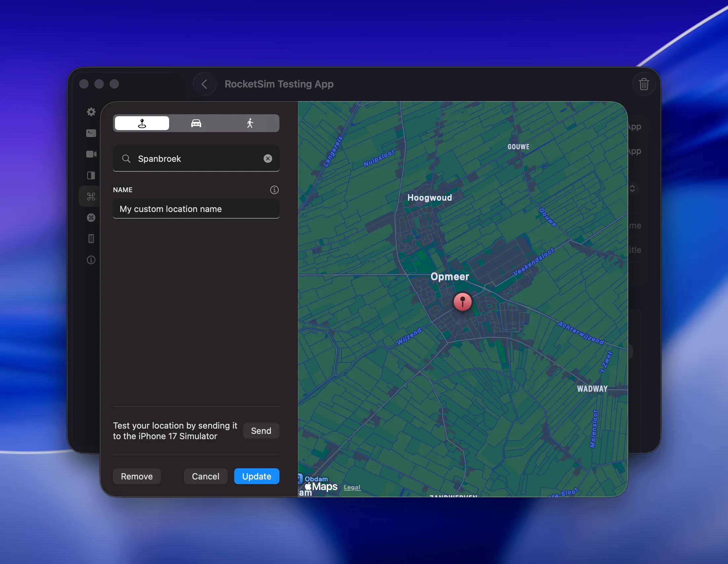Image resolution: width=728 pixels, height=564 pixels.
Task: Click the Obdam label on the map
Action: tap(316, 479)
